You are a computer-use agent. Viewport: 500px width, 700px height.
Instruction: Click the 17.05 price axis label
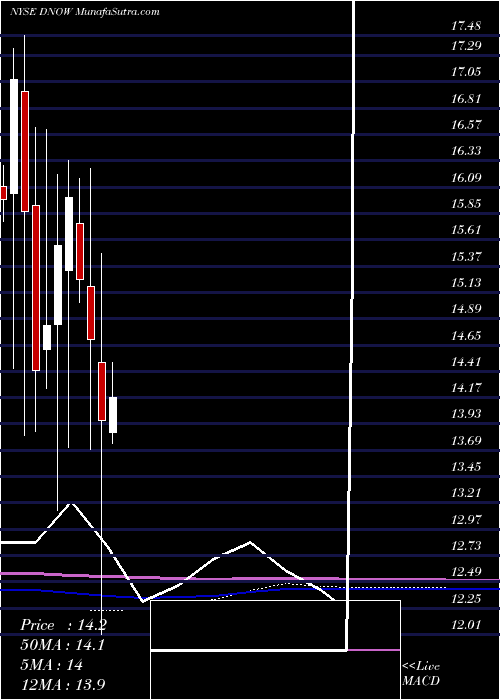click(466, 72)
